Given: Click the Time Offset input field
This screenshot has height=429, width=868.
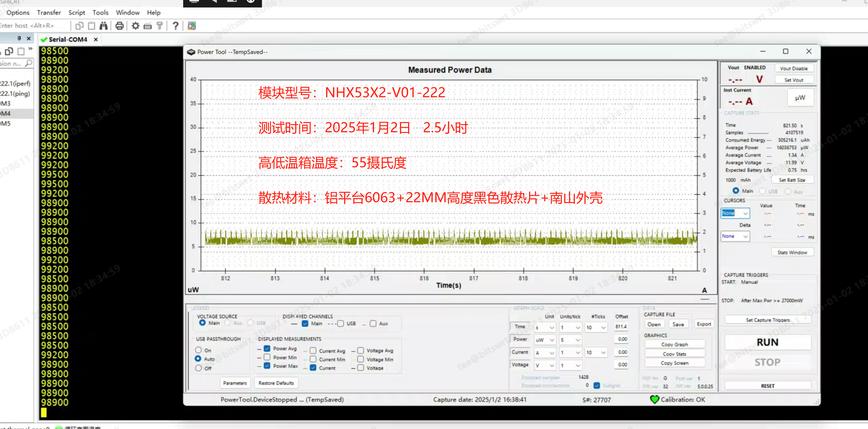Looking at the screenshot, I should tap(621, 327).
